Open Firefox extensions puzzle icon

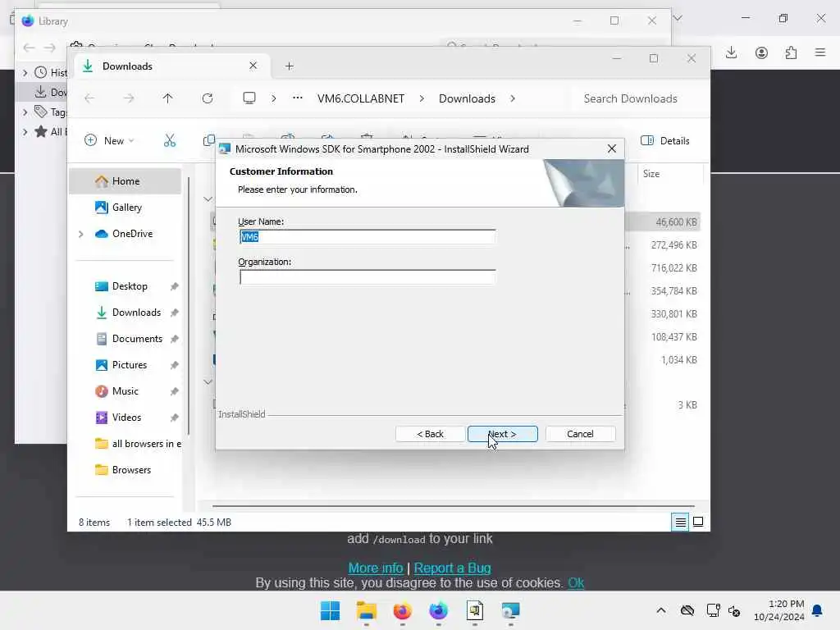[792, 52]
